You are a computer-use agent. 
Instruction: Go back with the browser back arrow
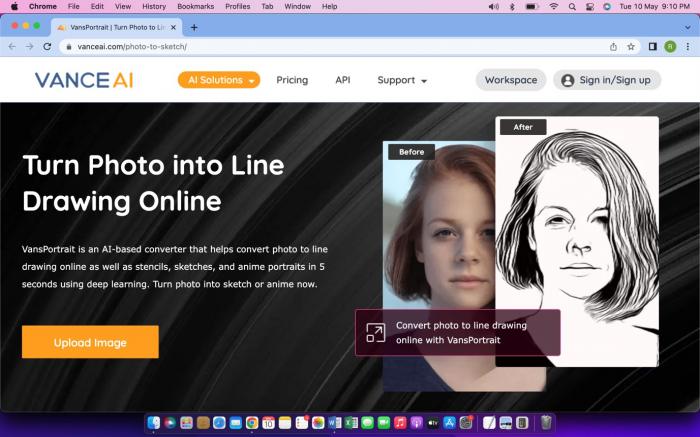12,46
